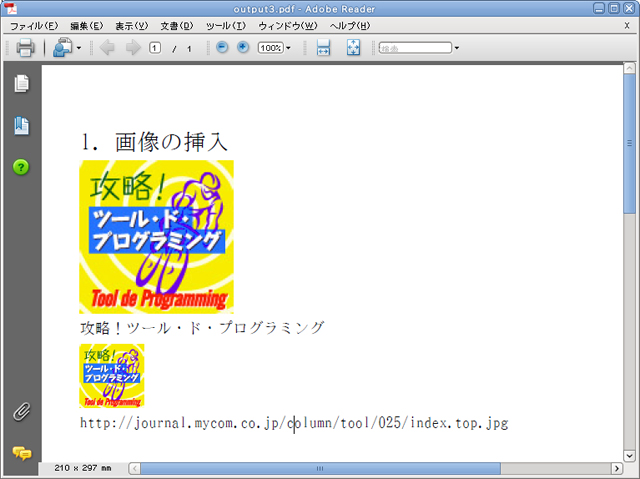Screen dimensions: 640x479
Task: Click the fit width scrolling icon
Action: (x=323, y=48)
